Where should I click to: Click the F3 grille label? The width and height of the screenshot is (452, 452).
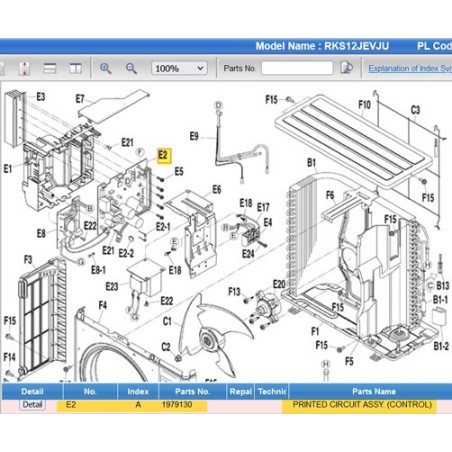(28, 260)
